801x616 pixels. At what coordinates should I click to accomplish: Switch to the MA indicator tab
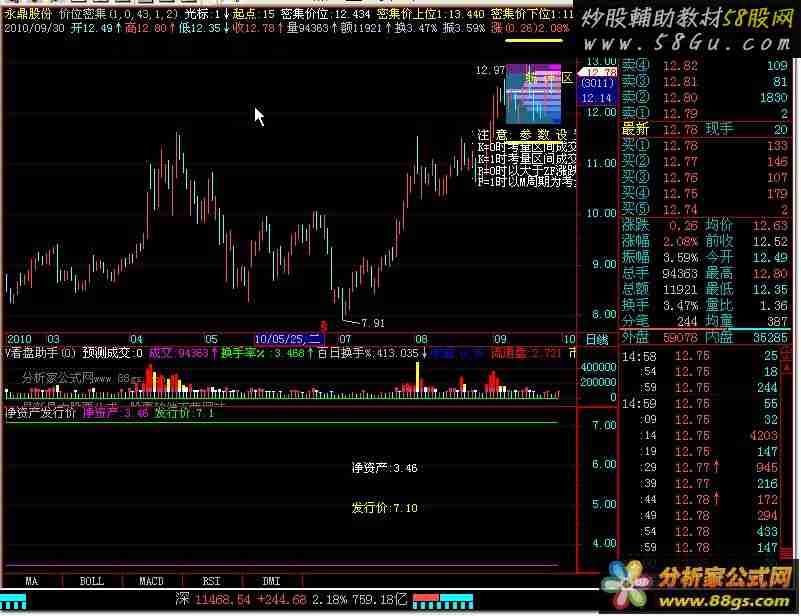click(x=32, y=581)
